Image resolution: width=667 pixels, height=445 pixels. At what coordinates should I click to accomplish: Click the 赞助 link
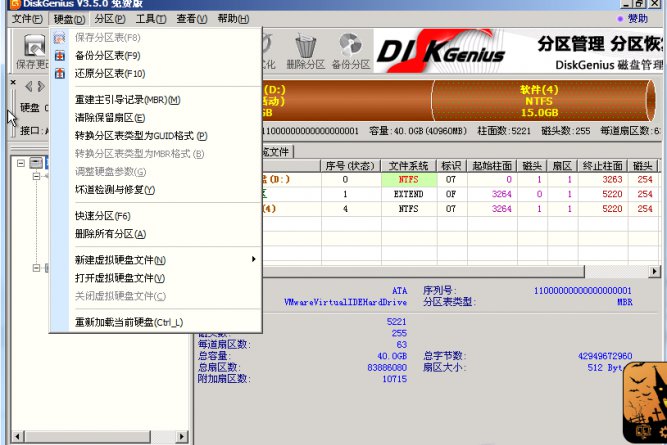[637, 18]
